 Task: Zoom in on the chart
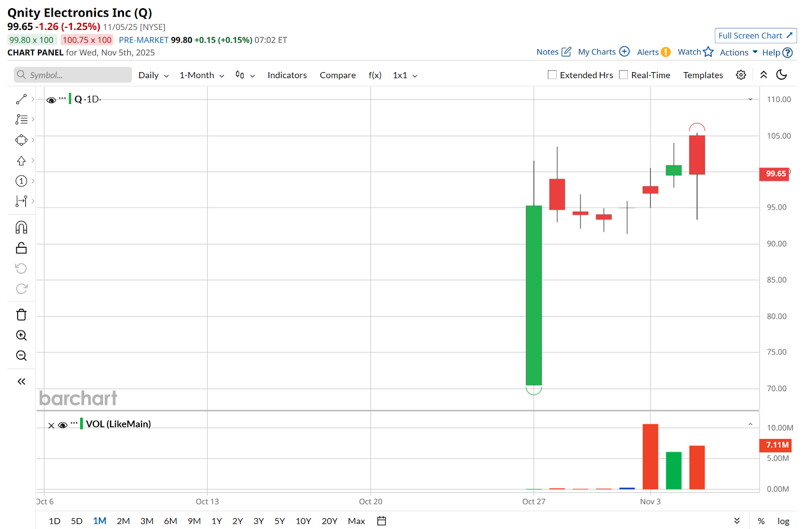click(21, 335)
